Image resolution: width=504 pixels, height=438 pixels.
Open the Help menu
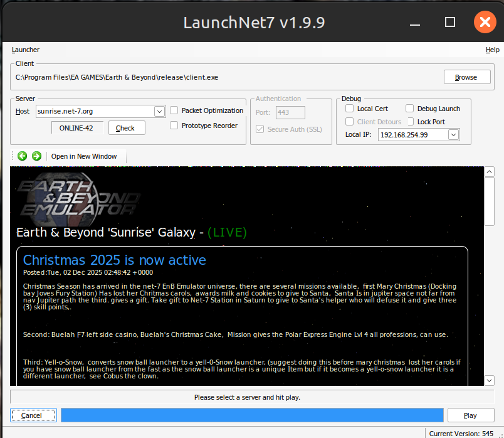[493, 50]
